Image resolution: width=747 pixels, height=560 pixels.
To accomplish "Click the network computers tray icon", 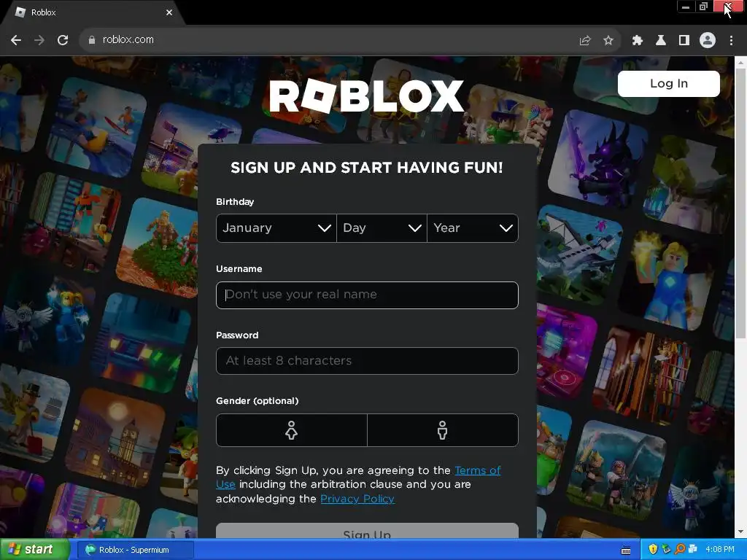I will click(693, 550).
